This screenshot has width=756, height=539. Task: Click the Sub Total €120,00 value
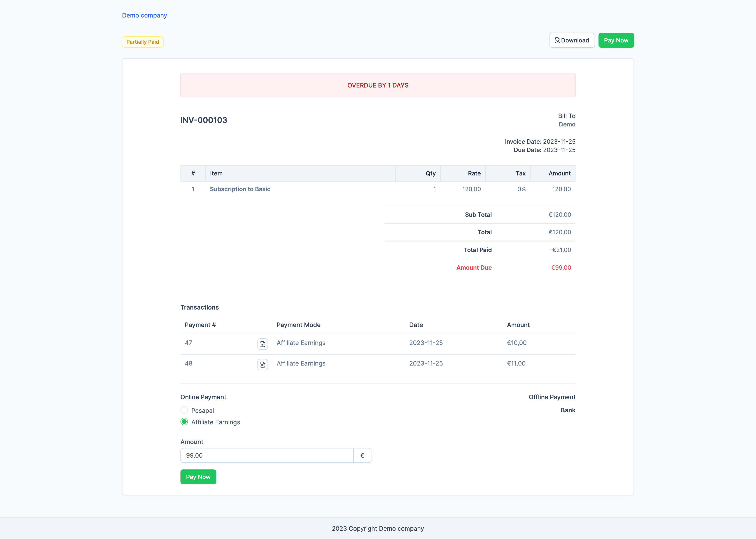560,215
